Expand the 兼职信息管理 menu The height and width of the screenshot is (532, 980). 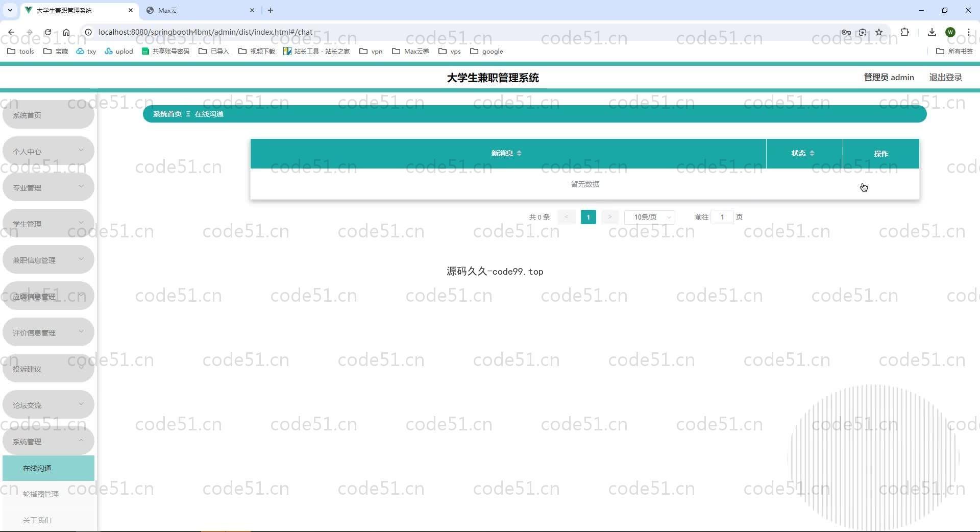pos(48,260)
